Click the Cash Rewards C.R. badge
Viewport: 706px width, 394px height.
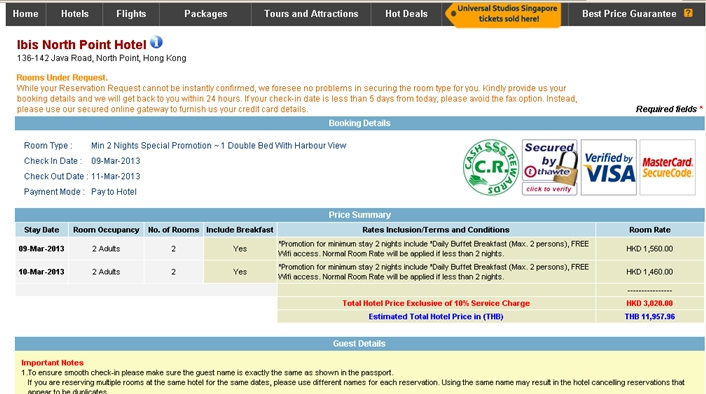pyautogui.click(x=491, y=167)
